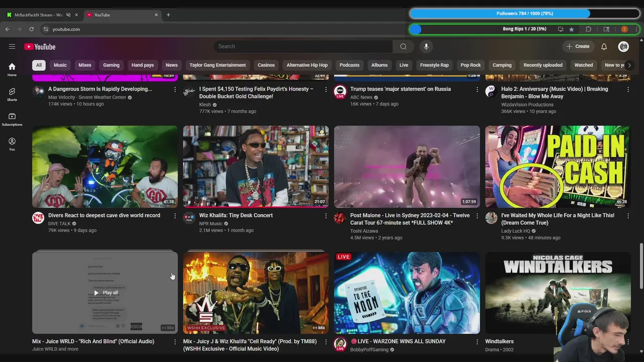Open the Juicy J Cell Ready mix thumbnail
Viewport: 644px width, 362px height.
point(256,293)
